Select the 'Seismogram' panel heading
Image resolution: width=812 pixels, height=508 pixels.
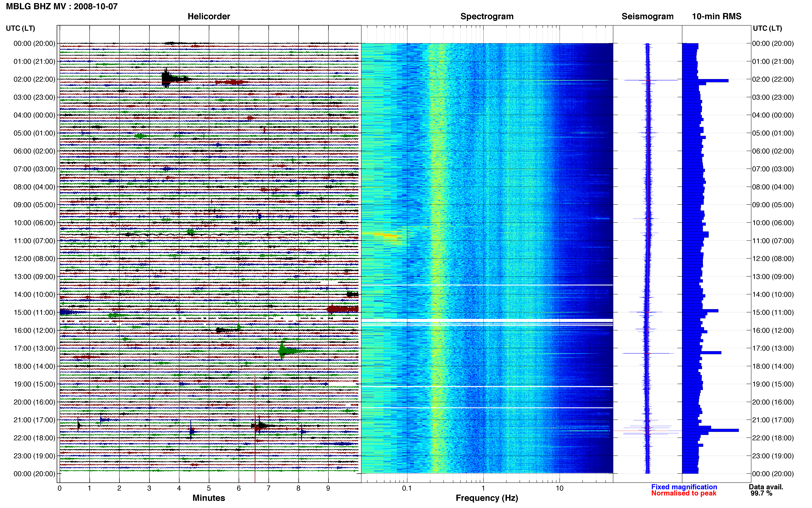click(647, 16)
